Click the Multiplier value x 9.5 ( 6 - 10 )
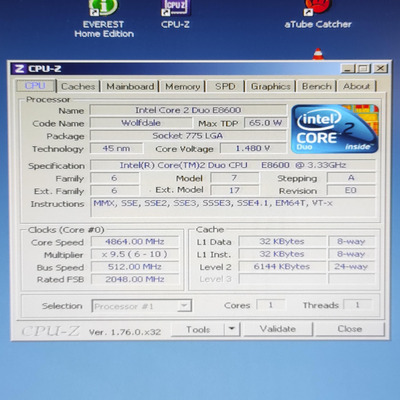 coord(135,254)
